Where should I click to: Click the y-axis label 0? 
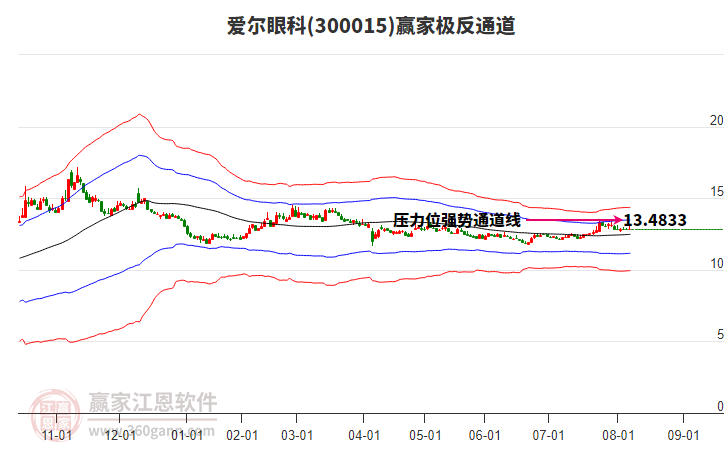coord(720,406)
